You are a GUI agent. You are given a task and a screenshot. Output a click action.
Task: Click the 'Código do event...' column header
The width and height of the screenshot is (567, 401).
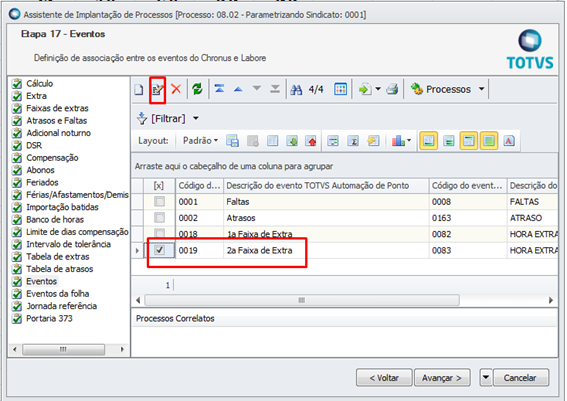click(x=468, y=185)
